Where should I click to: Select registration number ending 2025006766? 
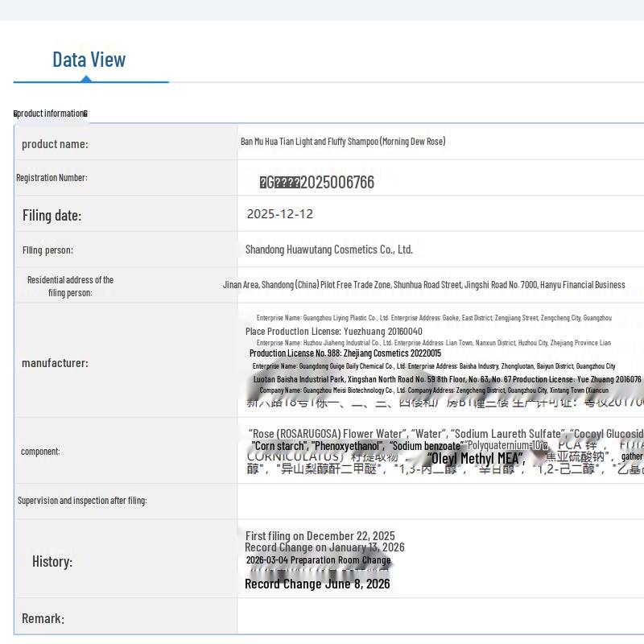tap(316, 183)
